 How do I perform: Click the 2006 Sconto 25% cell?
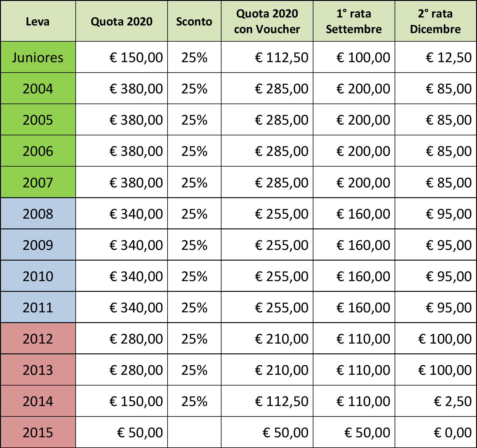coord(194,151)
